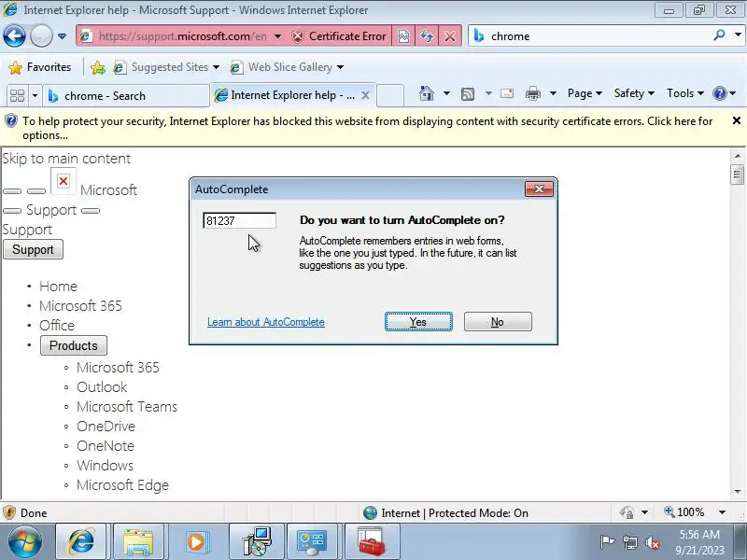Click the 100% zoom level button
The width and height of the screenshot is (747, 560).
tap(684, 512)
